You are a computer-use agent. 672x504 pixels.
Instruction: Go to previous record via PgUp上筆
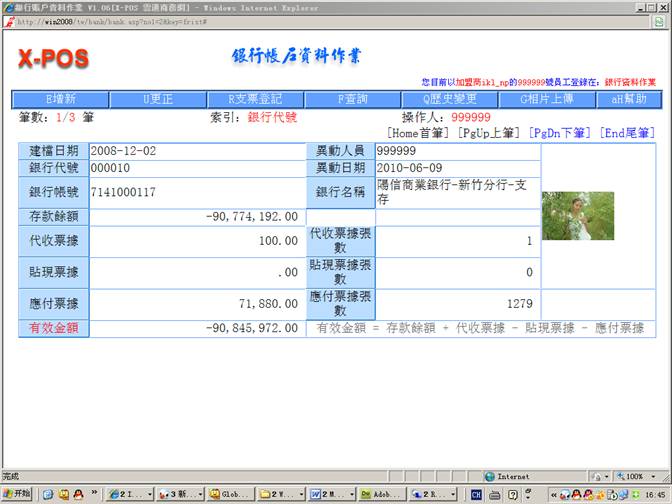click(489, 132)
